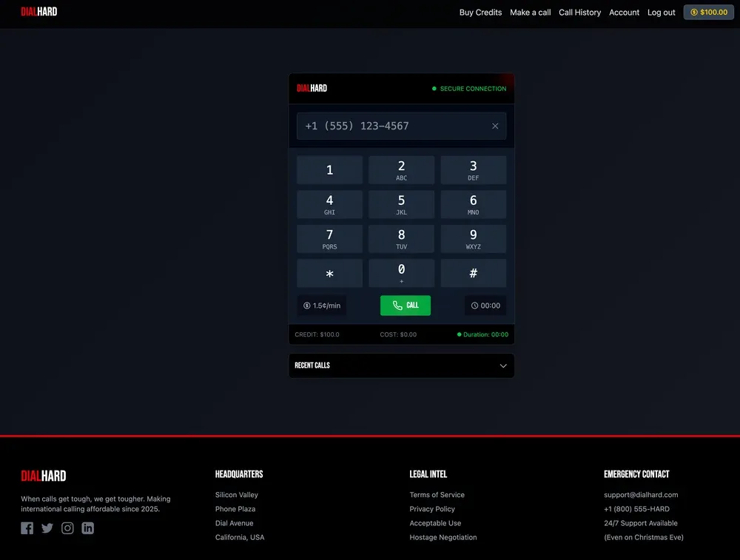Screen dimensions: 740x560
Task: Open the Call History menu item
Action: tap(579, 13)
